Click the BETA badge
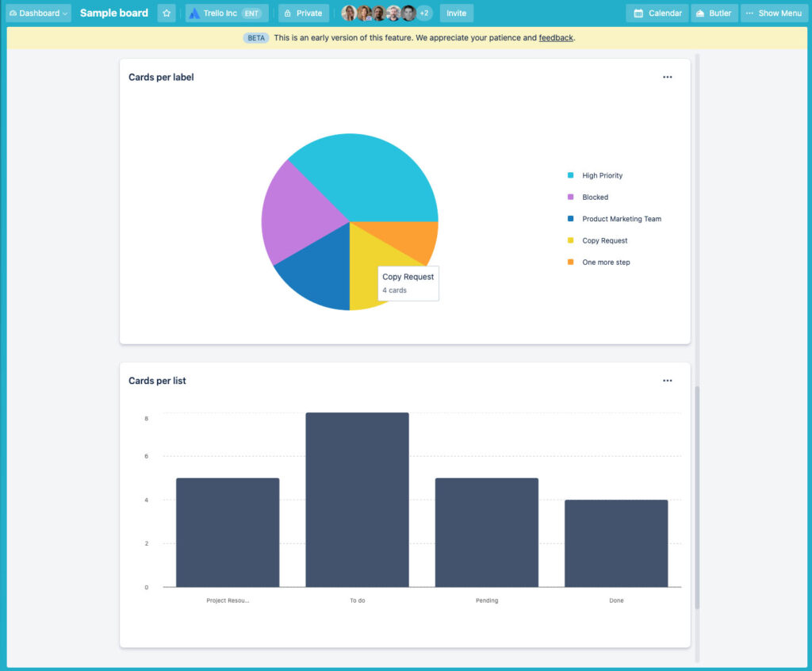The width and height of the screenshot is (812, 671). [255, 37]
